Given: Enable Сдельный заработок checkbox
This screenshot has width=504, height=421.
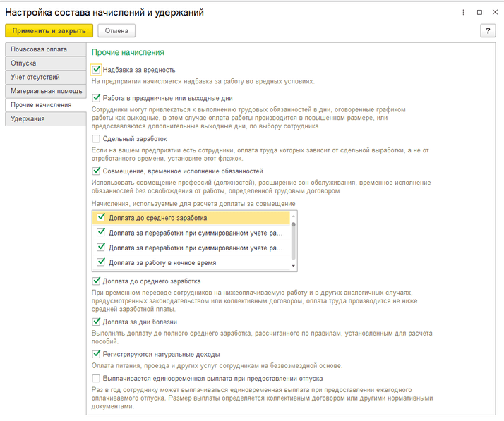Looking at the screenshot, I should (x=96, y=138).
